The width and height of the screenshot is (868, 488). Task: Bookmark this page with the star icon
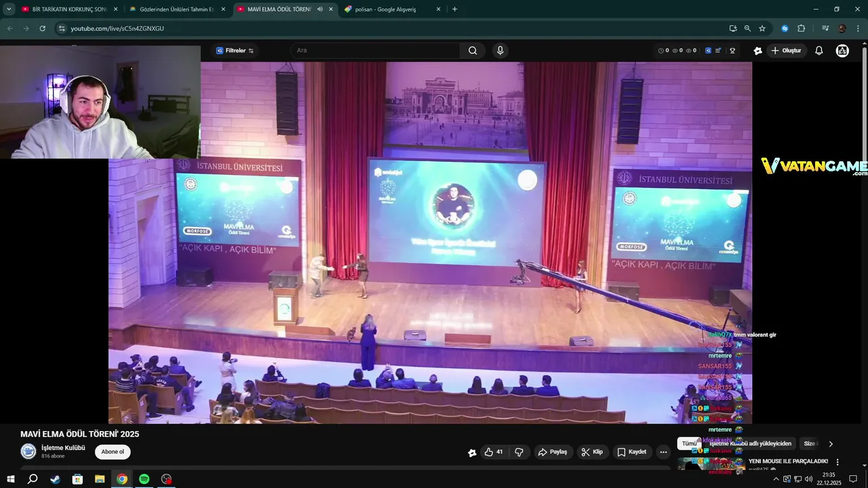762,28
